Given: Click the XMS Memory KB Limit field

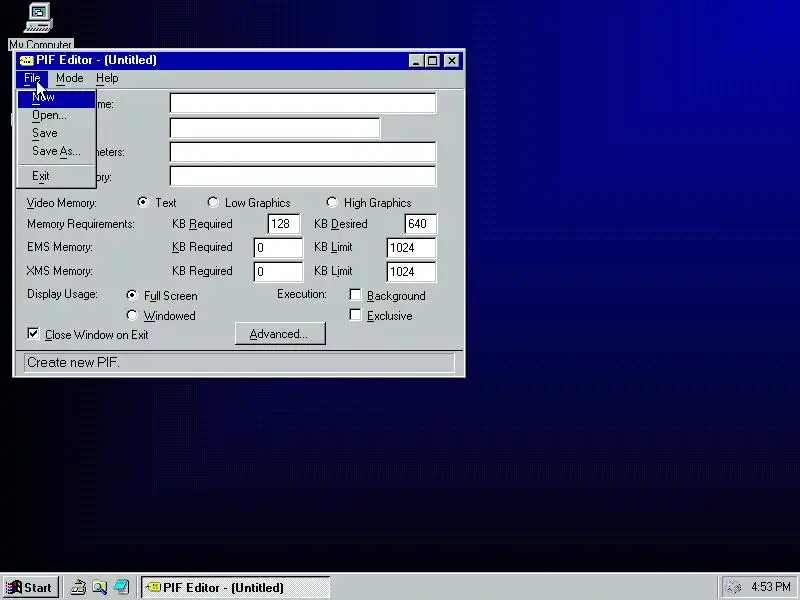Looking at the screenshot, I should 411,271.
